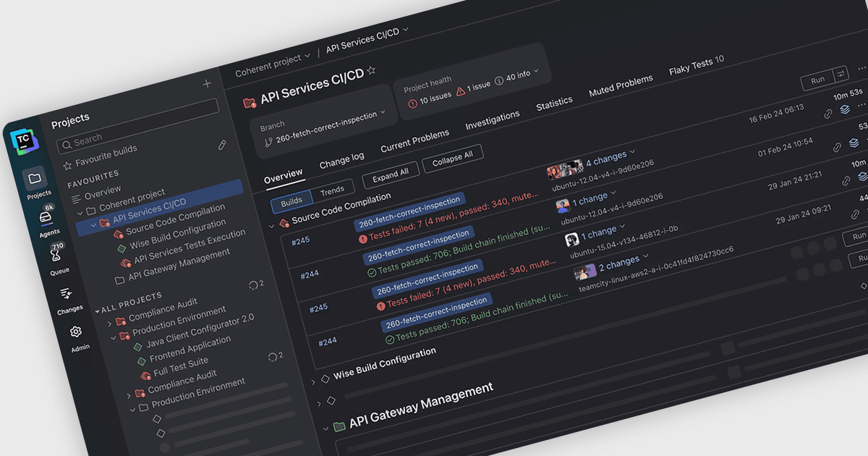Switch to the Overview tab
This screenshot has height=456, width=868.
(284, 178)
